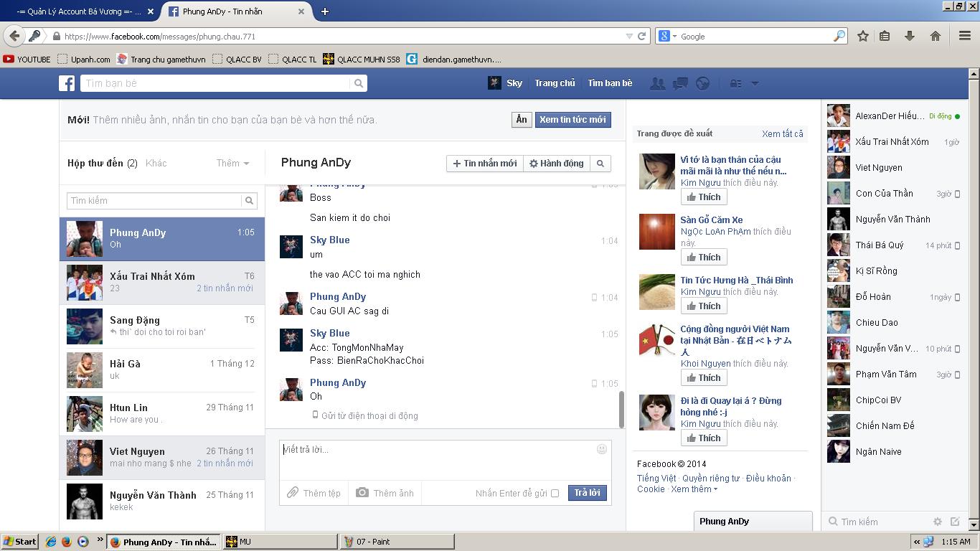
Task: Focus the Viết trả lời message box
Action: point(445,459)
